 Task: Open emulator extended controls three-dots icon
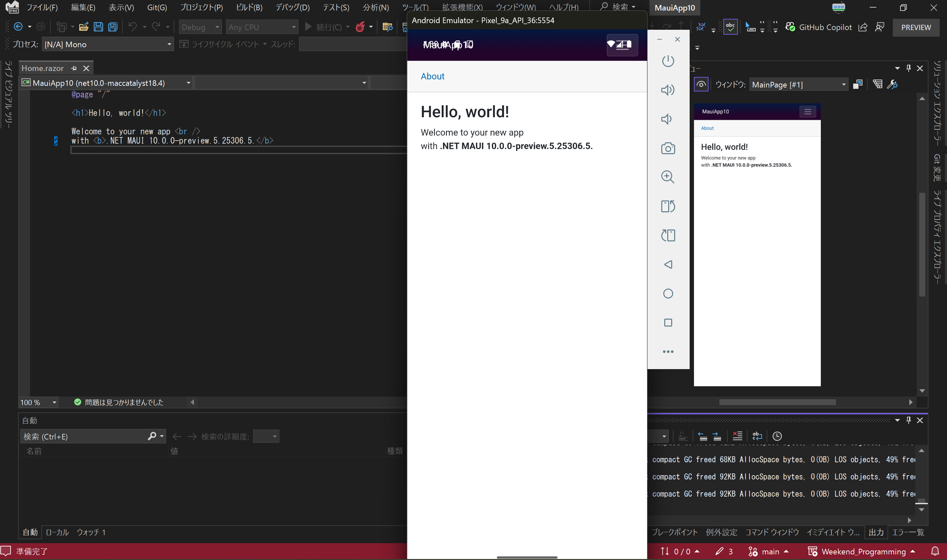(668, 352)
